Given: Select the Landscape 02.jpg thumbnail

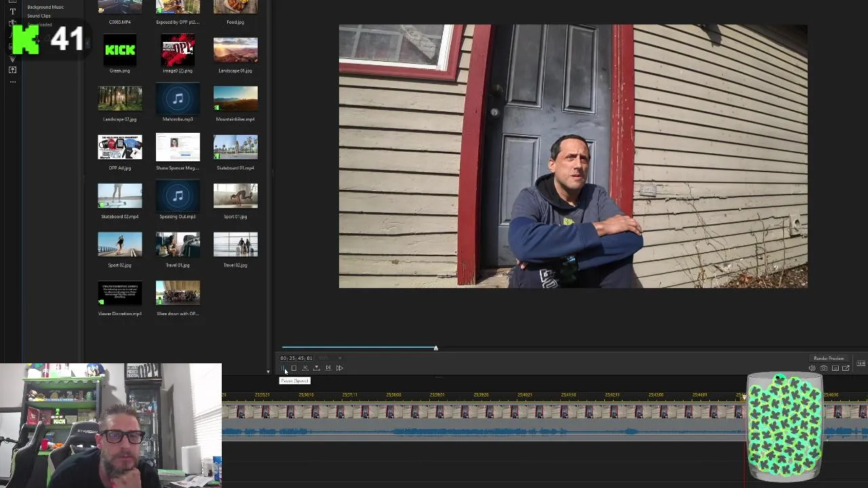Looking at the screenshot, I should click(120, 99).
